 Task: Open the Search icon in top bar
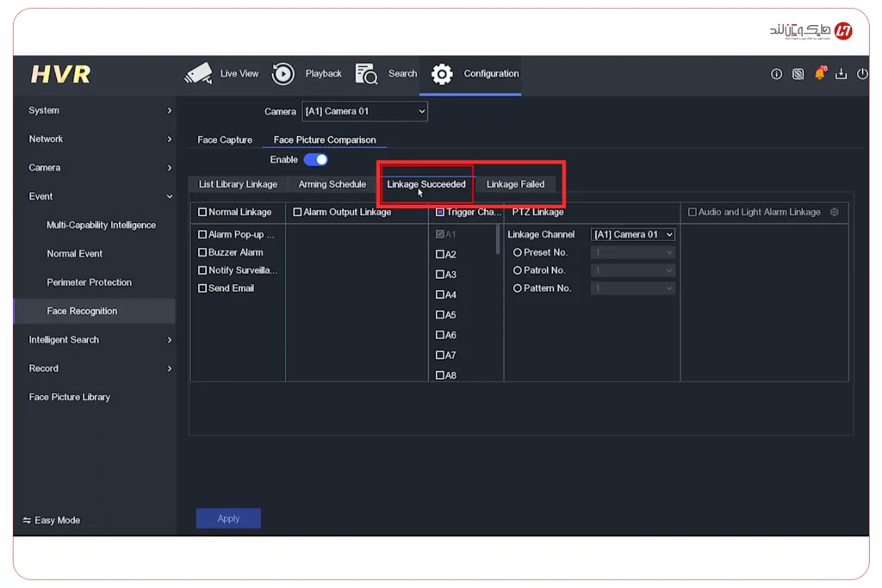(366, 74)
